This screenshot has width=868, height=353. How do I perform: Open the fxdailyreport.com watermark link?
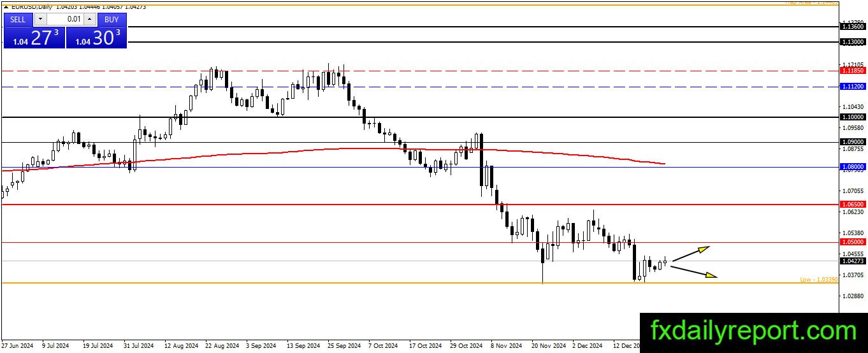754,331
